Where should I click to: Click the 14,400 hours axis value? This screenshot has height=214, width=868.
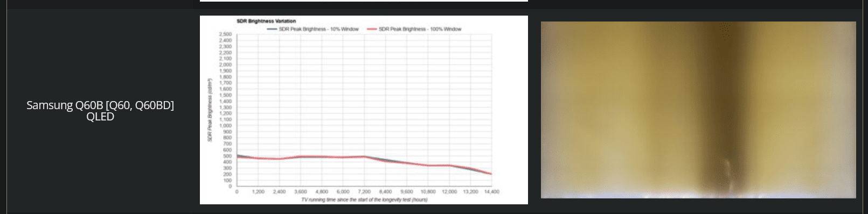(x=491, y=191)
